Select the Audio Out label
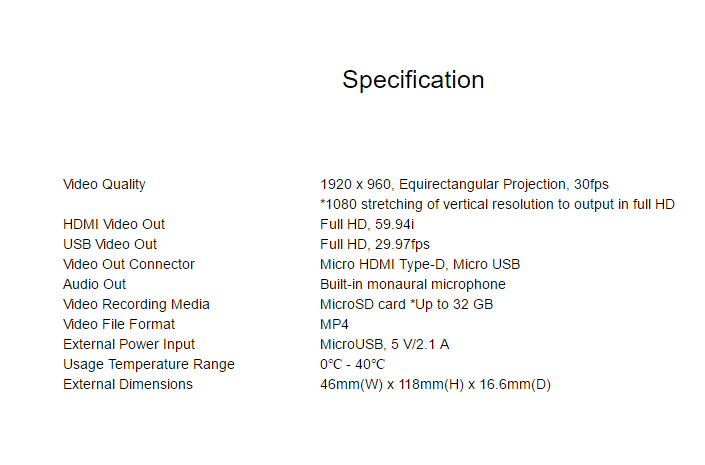The height and width of the screenshot is (465, 705). (94, 284)
